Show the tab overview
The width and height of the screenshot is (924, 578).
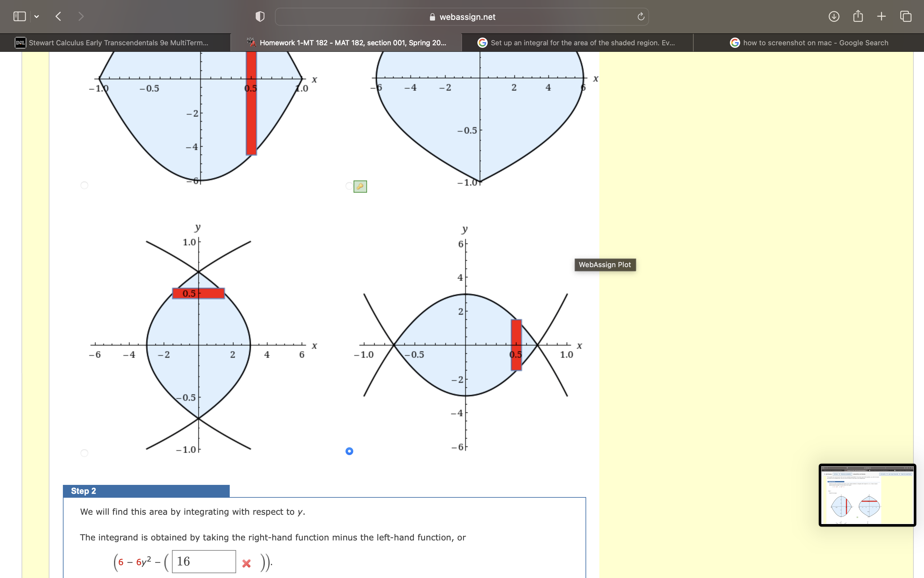(906, 16)
